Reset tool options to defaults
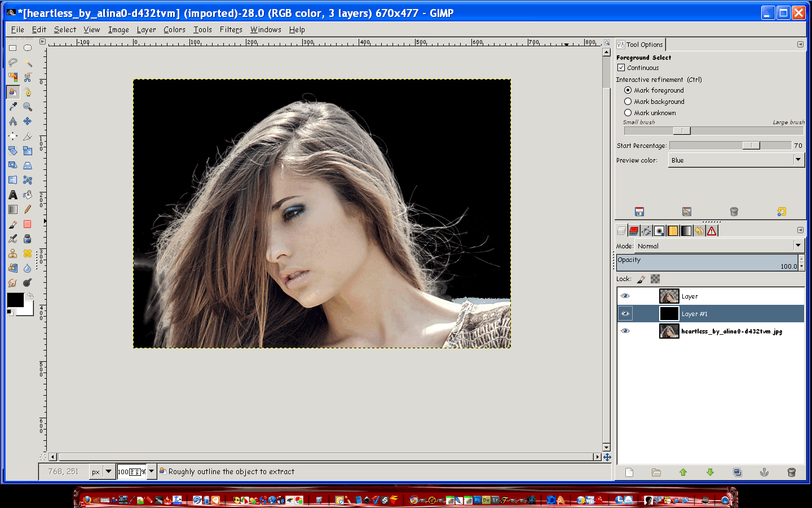812x508 pixels. [782, 212]
